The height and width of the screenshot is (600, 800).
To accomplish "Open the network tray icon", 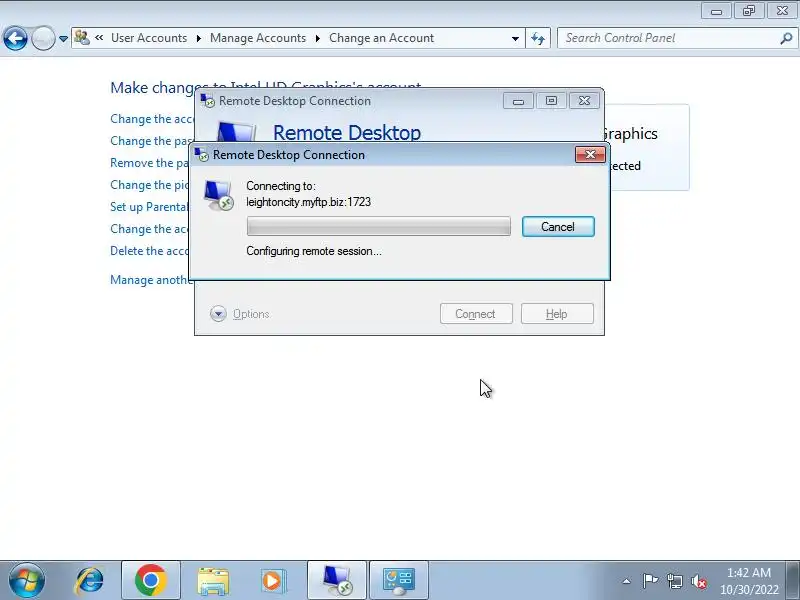I will pos(675,581).
